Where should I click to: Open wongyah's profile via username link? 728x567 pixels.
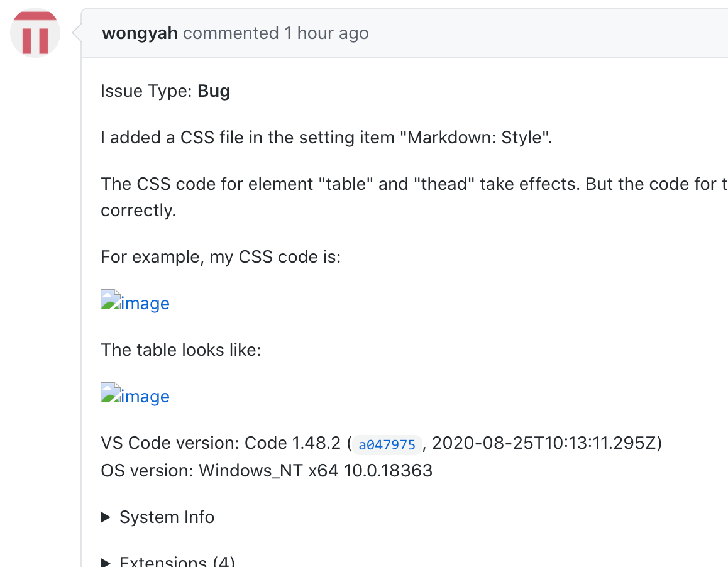click(x=140, y=33)
